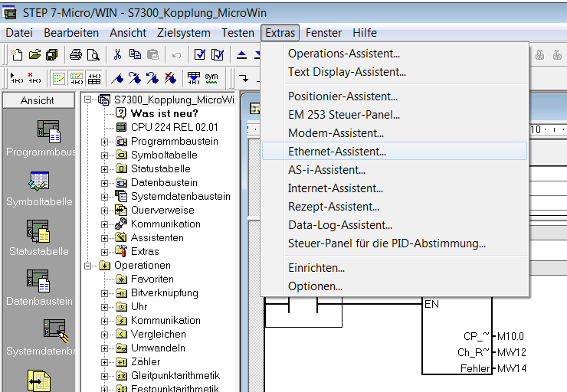
Task: Expand the Bitverknüpfung operations folder
Action: tap(104, 293)
